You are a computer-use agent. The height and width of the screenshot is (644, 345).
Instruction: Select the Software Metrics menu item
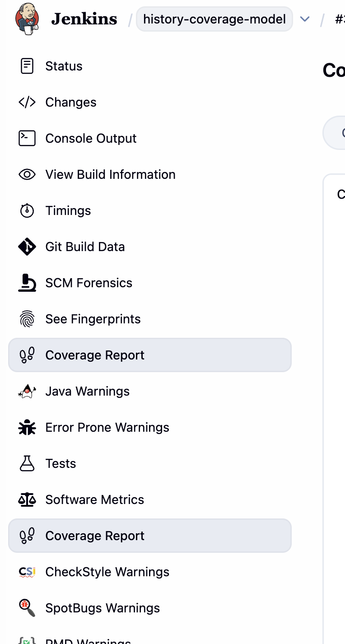coord(94,499)
